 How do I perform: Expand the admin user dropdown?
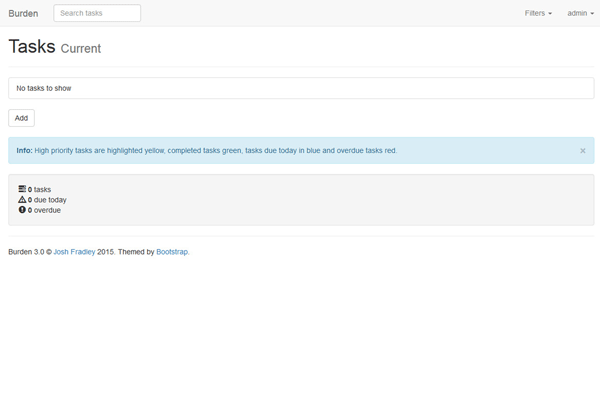click(x=580, y=13)
